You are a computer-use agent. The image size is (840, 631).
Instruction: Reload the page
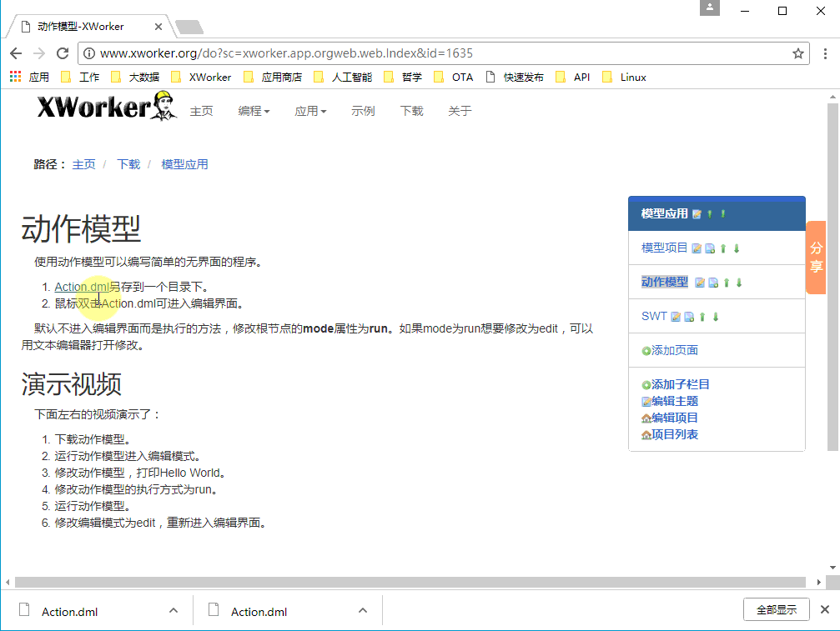[63, 53]
